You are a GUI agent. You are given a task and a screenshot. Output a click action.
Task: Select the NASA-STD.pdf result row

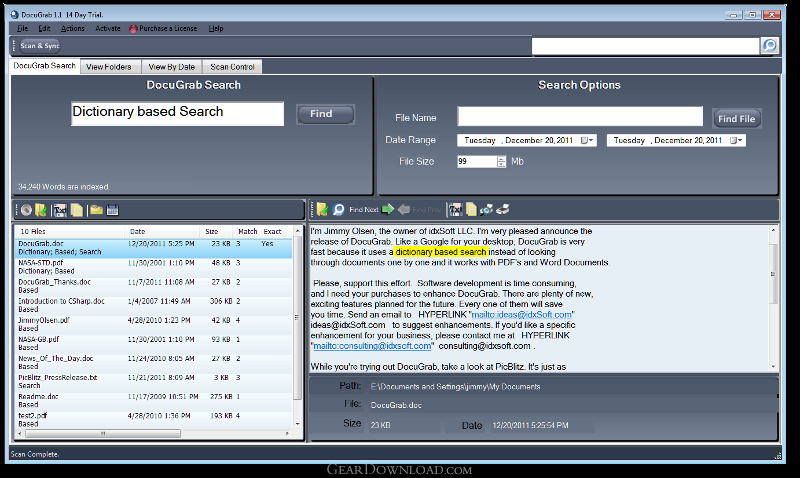tap(154, 267)
